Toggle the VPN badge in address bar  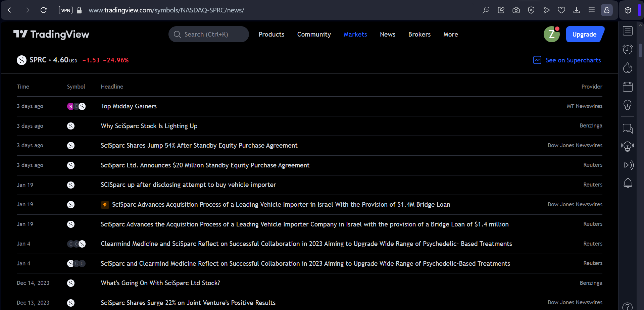[66, 10]
